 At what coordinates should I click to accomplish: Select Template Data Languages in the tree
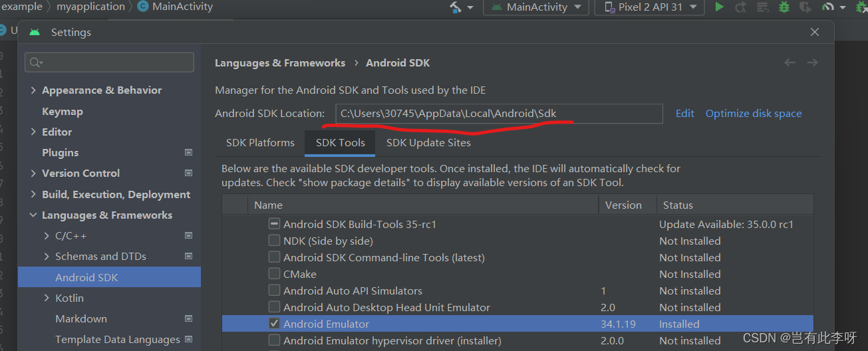(118, 339)
